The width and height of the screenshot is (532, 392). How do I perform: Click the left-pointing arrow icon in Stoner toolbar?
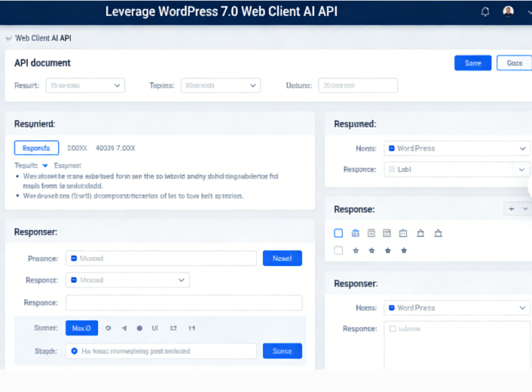click(124, 328)
